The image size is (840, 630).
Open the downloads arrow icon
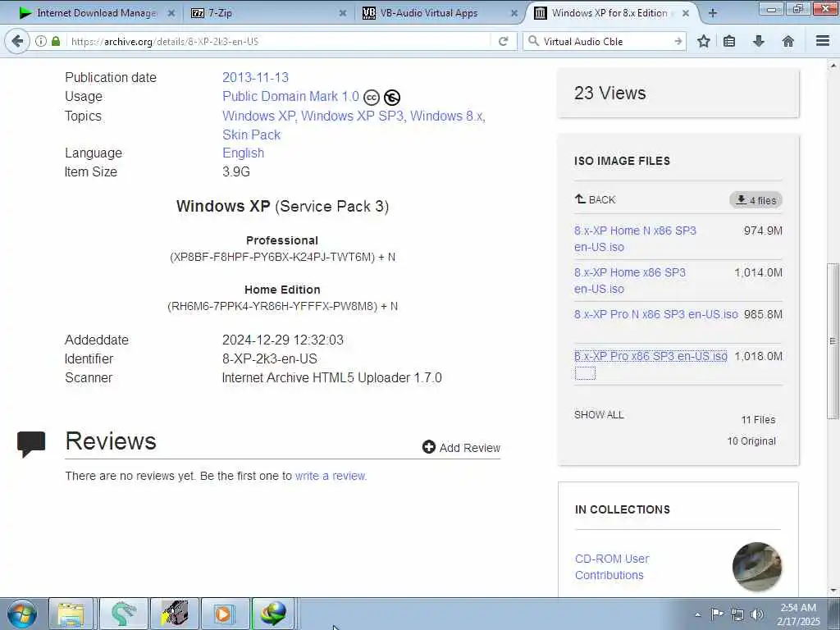coord(759,41)
